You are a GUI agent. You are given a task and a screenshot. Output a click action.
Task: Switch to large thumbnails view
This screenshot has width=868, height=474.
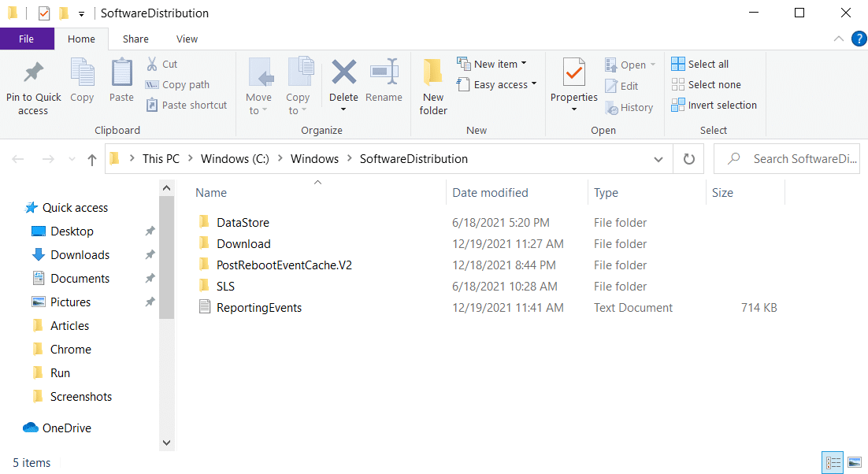point(854,462)
